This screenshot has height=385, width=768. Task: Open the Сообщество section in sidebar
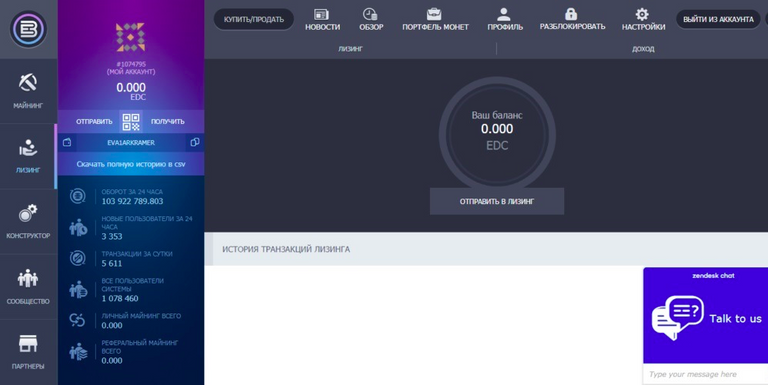click(x=28, y=287)
